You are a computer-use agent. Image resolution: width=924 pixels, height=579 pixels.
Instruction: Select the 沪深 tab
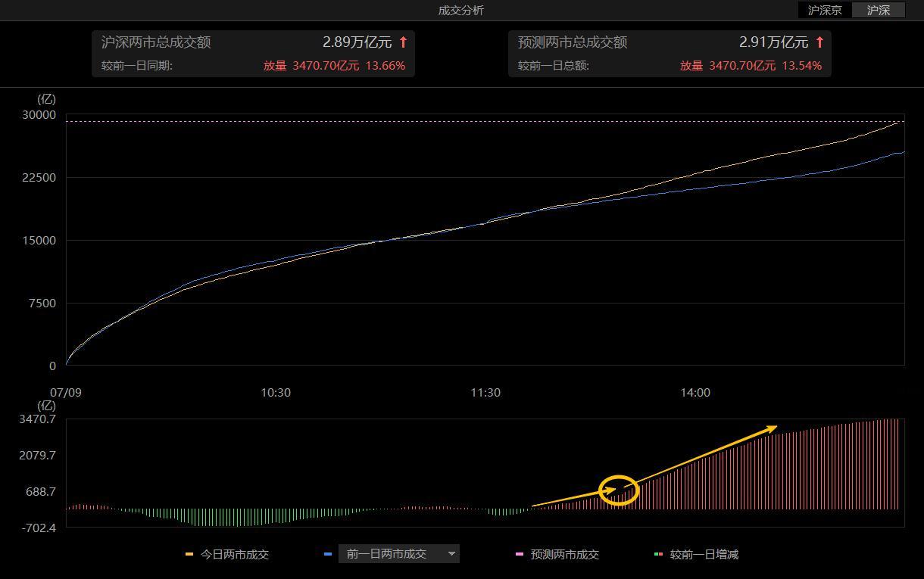pyautogui.click(x=879, y=10)
